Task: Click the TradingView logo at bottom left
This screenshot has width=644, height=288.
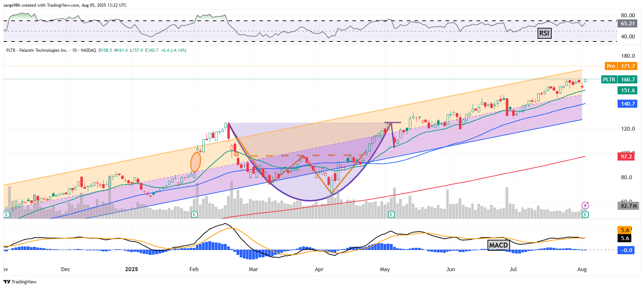Action: 20,282
